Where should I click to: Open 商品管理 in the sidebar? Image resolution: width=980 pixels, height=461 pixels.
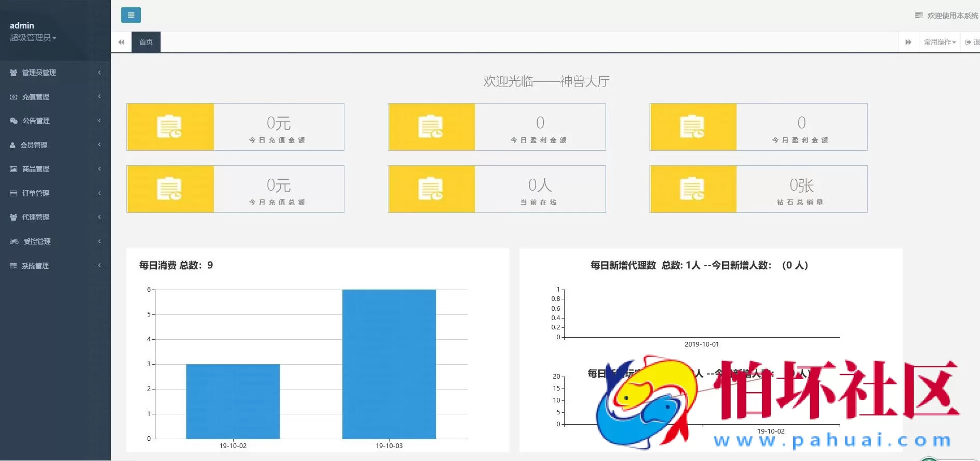(x=36, y=169)
